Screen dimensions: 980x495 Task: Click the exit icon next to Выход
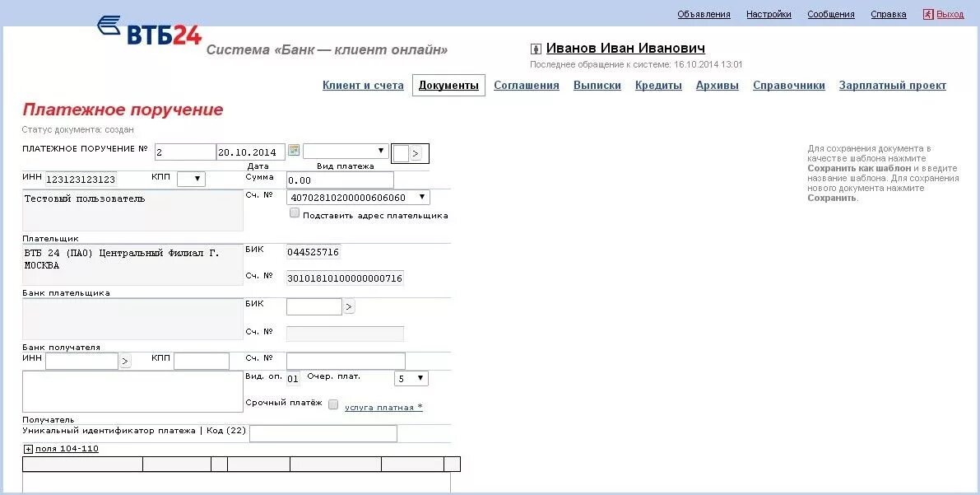(928, 14)
